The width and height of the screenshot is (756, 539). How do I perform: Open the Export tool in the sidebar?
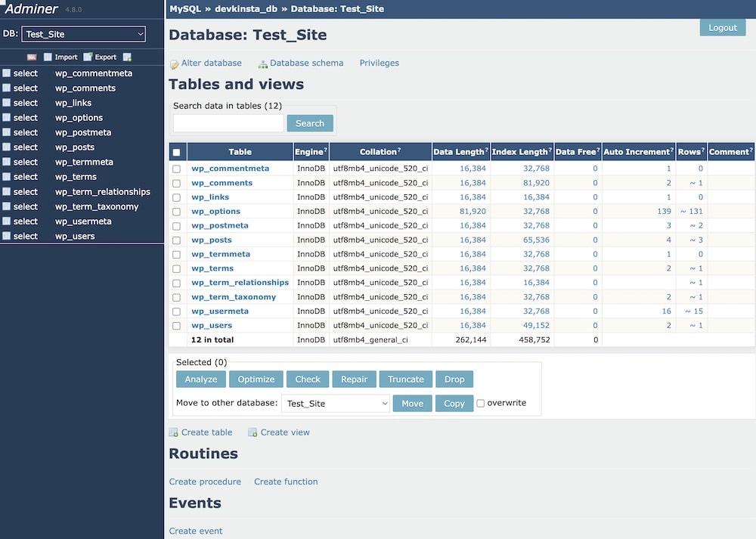101,57
